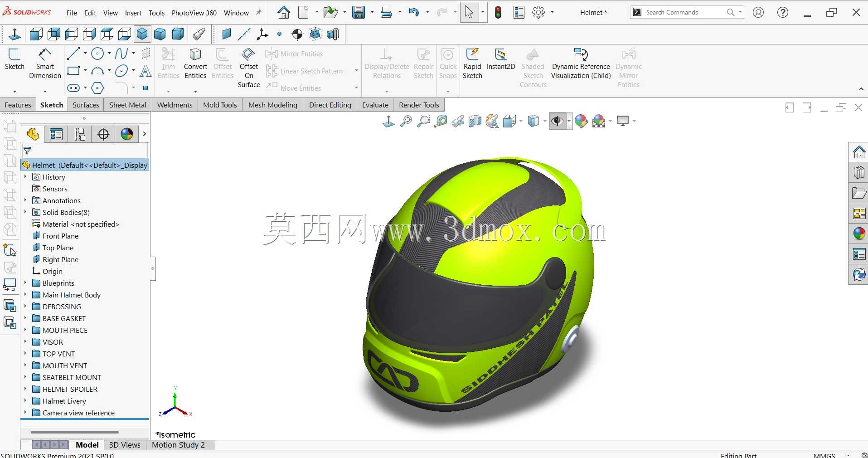Expand the Blueprints folder
The width and height of the screenshot is (868, 458).
pyautogui.click(x=25, y=283)
